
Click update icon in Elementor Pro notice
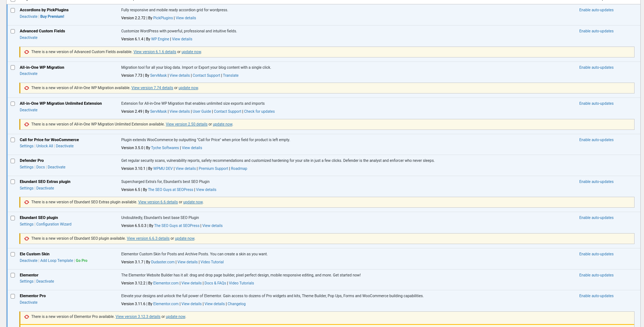pyautogui.click(x=27, y=317)
